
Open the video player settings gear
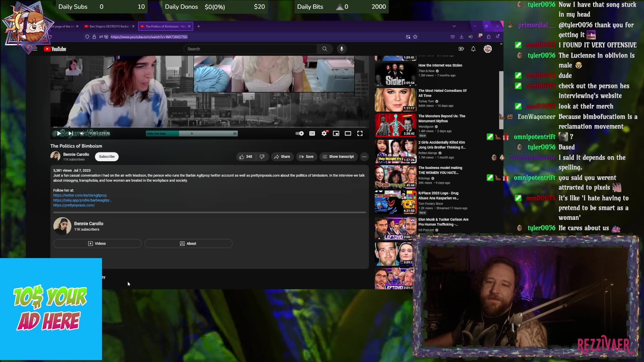click(324, 133)
